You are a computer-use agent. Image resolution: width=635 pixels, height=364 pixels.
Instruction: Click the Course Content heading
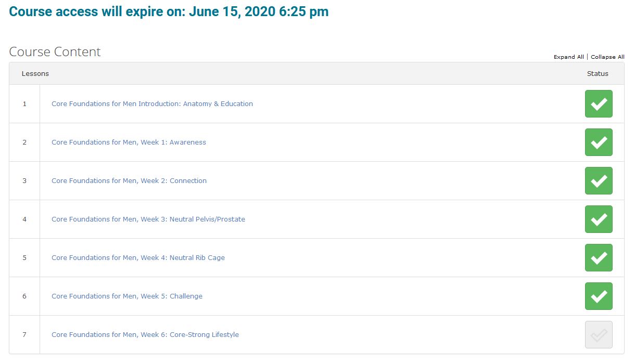point(55,52)
